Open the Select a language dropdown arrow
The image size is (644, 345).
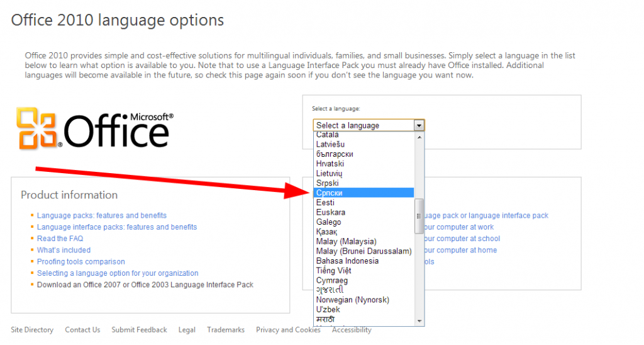coord(419,125)
